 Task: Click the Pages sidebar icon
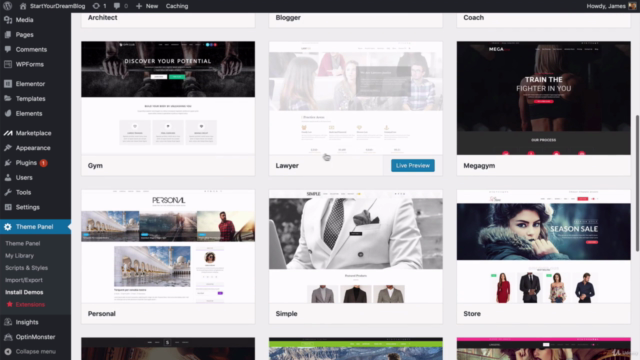[x=8, y=35]
